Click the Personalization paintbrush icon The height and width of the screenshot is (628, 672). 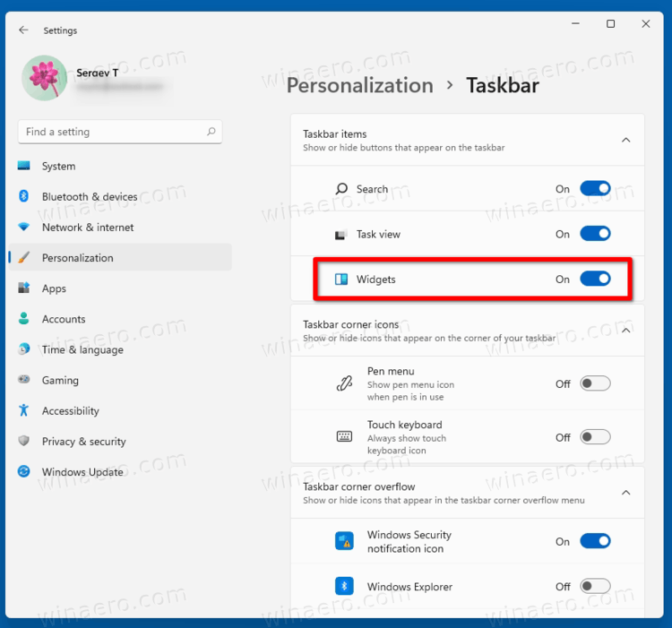point(24,257)
